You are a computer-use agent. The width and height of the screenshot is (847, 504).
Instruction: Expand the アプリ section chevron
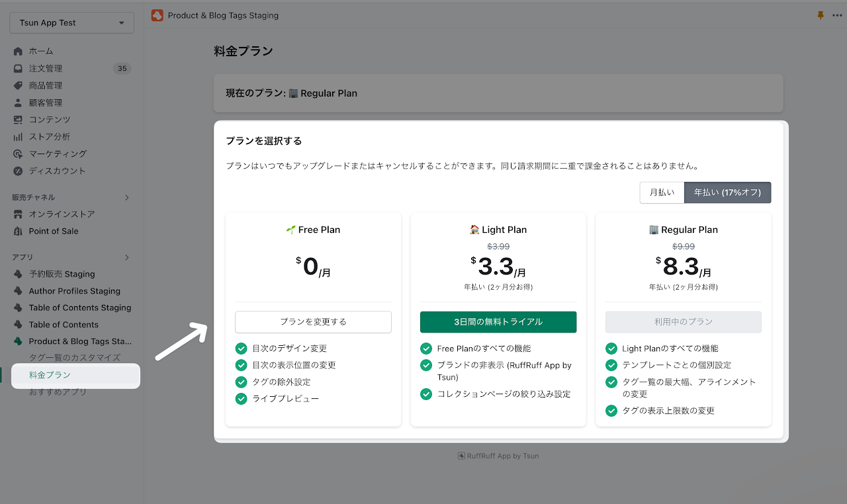click(x=127, y=257)
